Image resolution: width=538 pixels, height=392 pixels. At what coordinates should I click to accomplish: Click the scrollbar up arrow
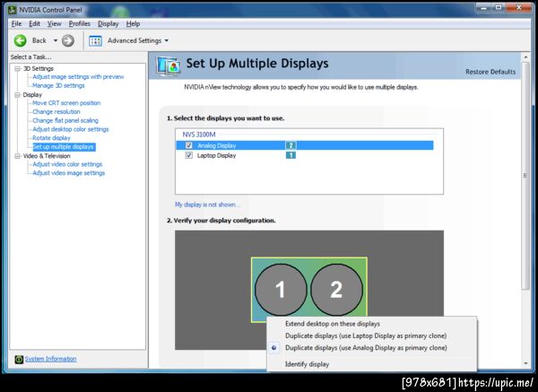(525, 57)
